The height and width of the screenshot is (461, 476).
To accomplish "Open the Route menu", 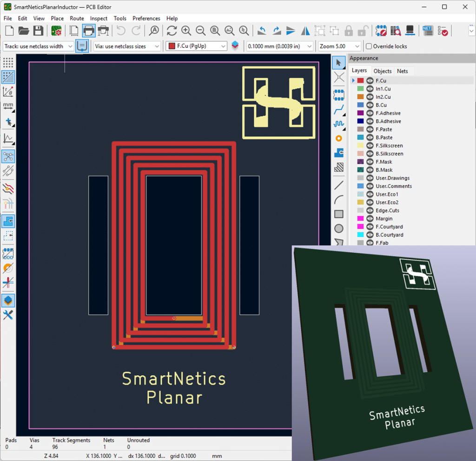I will (77, 18).
